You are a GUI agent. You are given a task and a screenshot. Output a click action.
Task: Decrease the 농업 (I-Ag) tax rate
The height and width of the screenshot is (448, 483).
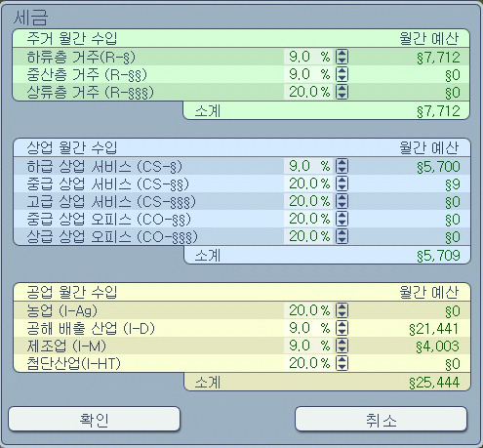(342, 314)
